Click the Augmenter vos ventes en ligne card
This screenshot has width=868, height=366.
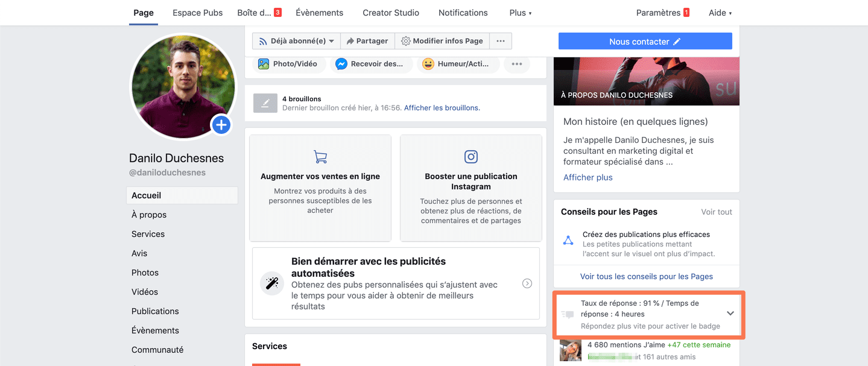click(320, 188)
